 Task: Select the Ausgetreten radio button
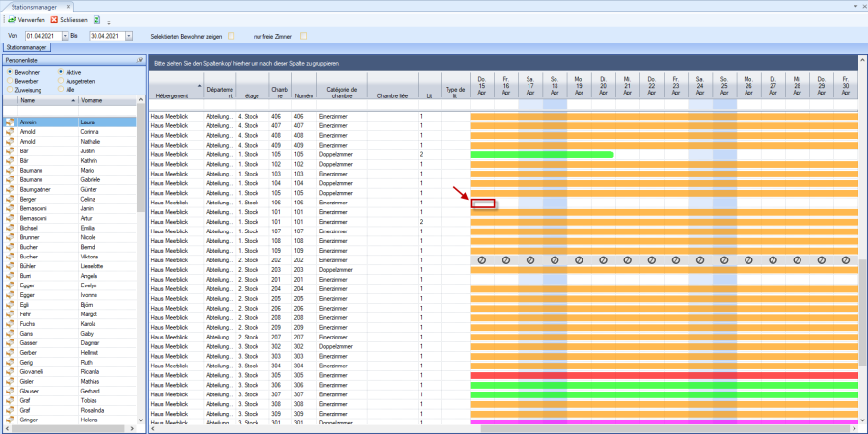click(x=61, y=81)
